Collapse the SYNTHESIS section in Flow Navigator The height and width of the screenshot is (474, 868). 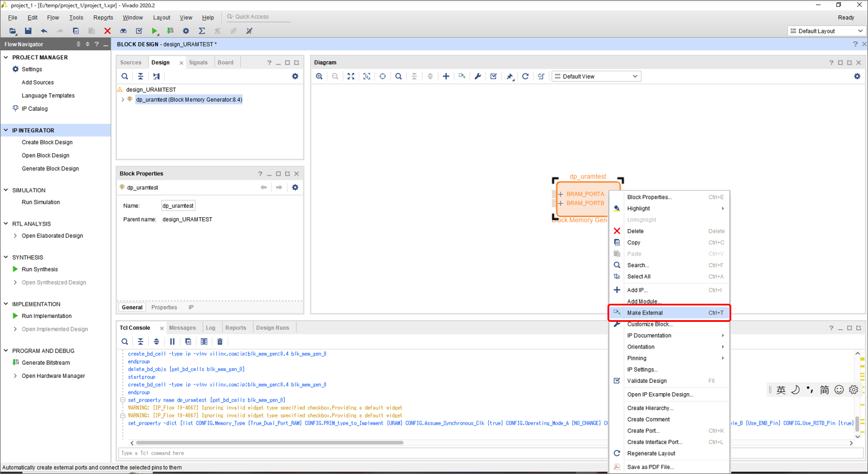coord(6,257)
